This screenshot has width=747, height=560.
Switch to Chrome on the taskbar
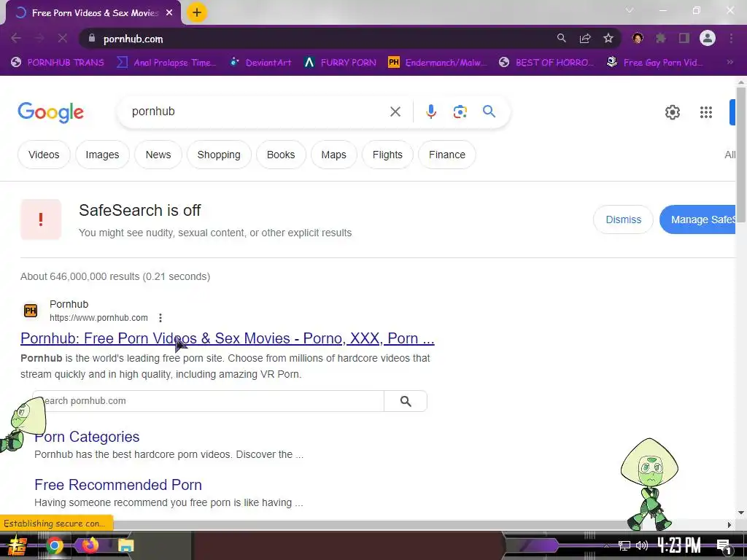(54, 545)
